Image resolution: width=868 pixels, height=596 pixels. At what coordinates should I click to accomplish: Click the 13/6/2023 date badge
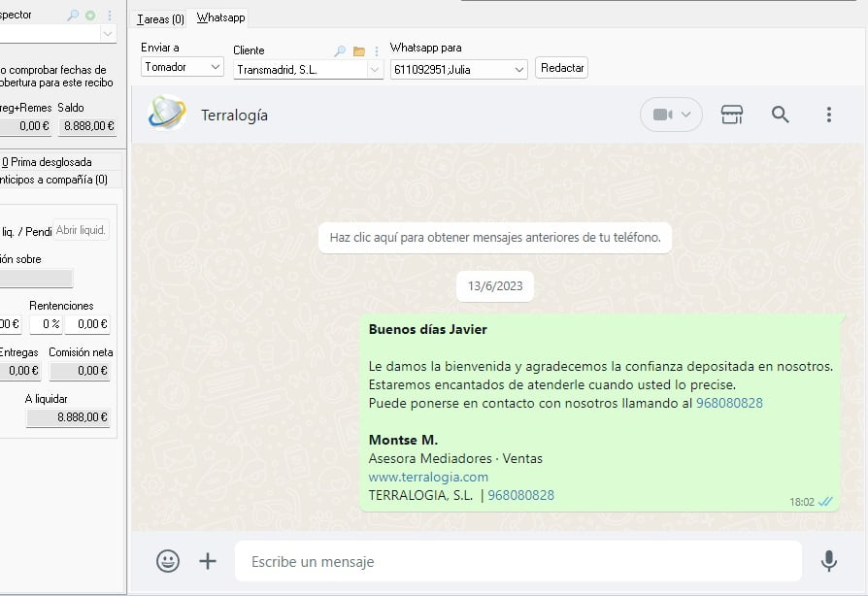[495, 286]
